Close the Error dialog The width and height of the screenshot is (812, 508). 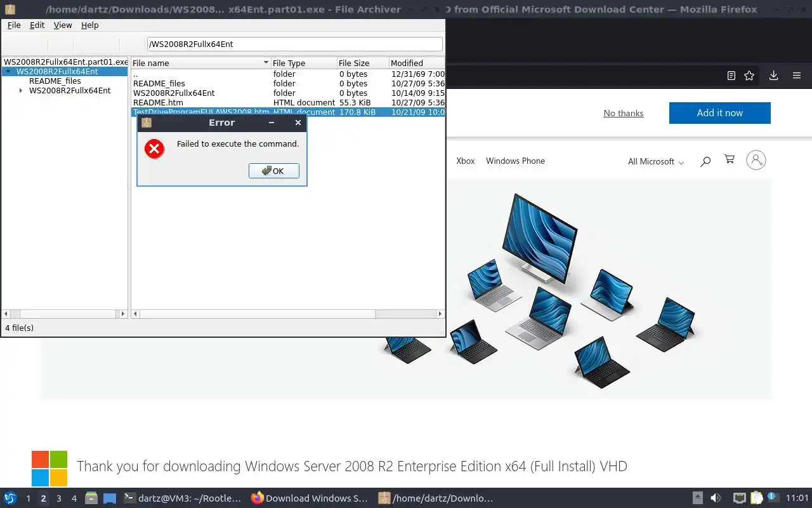[x=298, y=123]
